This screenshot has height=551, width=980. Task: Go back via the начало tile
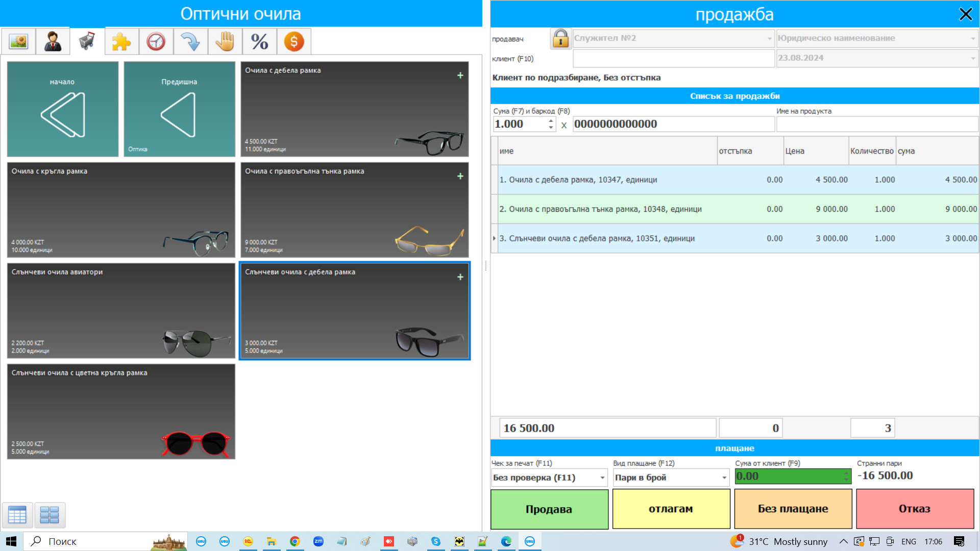pos(63,109)
